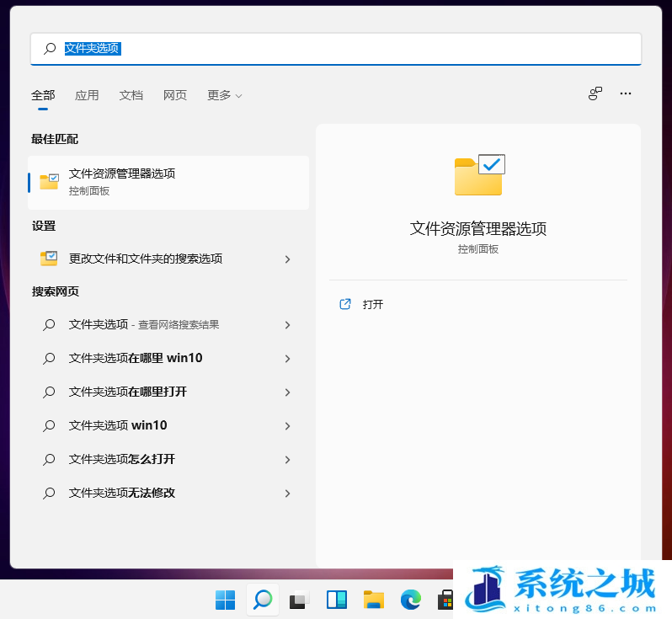Click the search input field with 文件夹选项
The height and width of the screenshot is (619, 672).
(335, 49)
